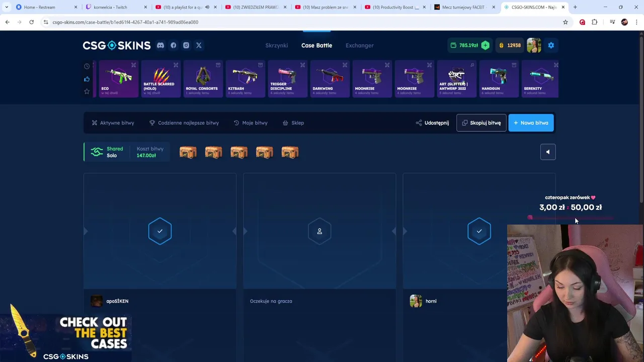Screen dimensions: 644x362
Task: Open the Art (Glitter) Antwerp 2022 card
Action: pyautogui.click(x=456, y=79)
